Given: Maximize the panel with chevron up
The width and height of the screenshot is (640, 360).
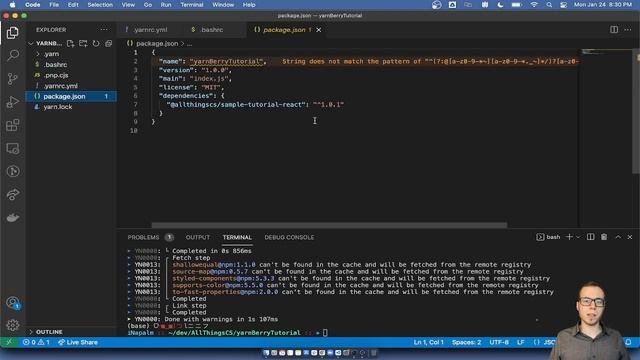Looking at the screenshot, I should pyautogui.click(x=618, y=237).
